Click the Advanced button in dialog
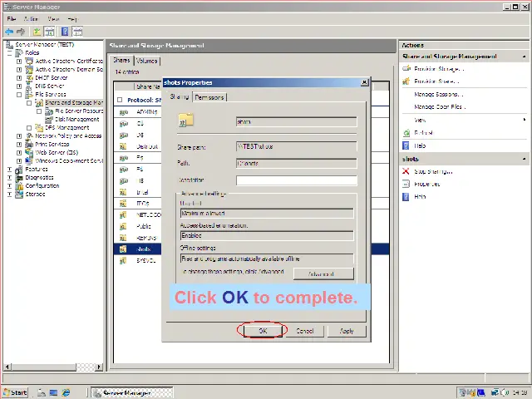Screen dimensions: 532x399 pos(321,273)
